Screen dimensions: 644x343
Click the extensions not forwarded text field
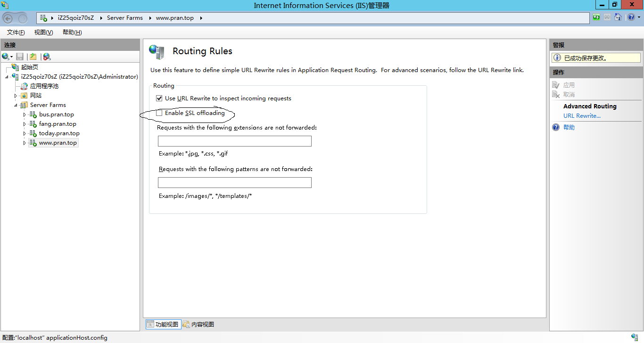(234, 141)
